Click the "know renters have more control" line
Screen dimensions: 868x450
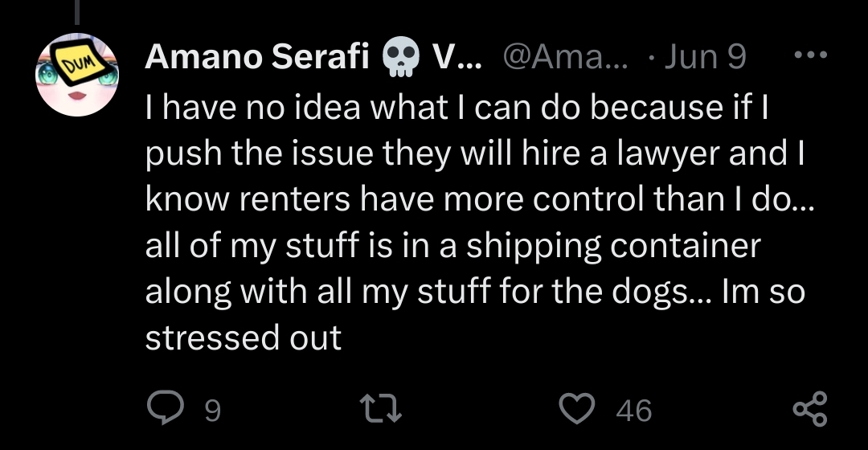pos(480,199)
